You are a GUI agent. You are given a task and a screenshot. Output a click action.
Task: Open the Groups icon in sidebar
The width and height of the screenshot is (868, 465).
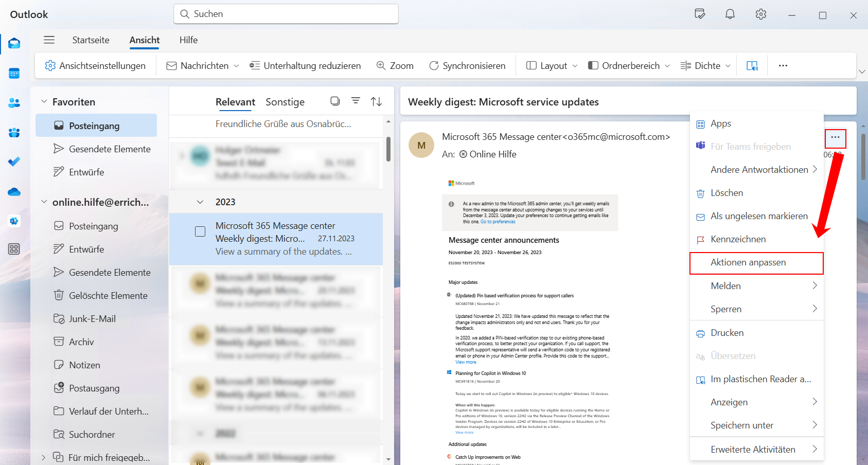click(x=14, y=133)
